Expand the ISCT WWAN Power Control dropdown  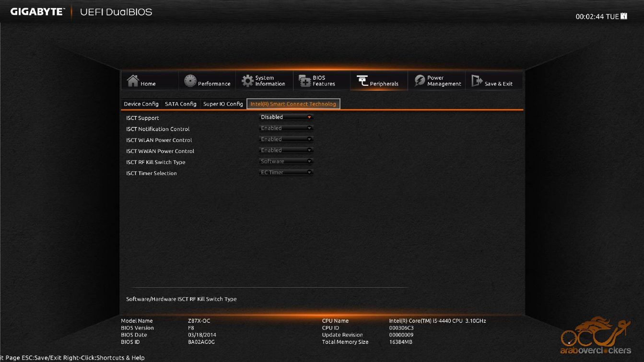click(286, 150)
